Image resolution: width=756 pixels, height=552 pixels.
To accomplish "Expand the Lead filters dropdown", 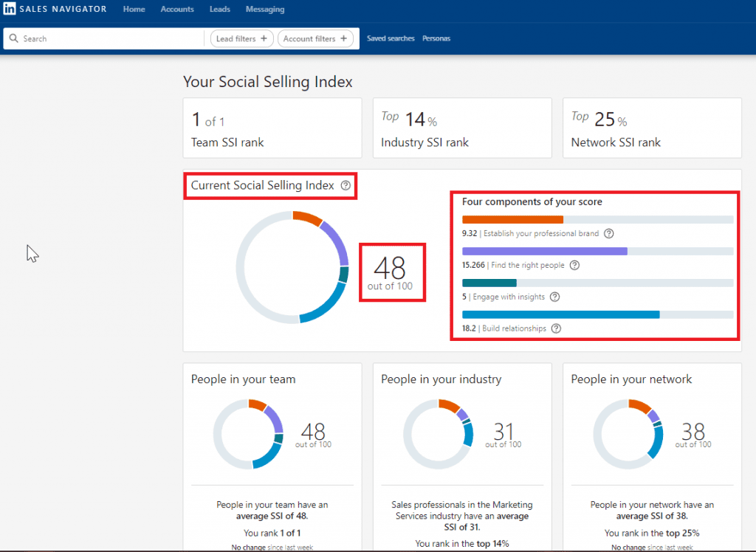I will 241,38.
